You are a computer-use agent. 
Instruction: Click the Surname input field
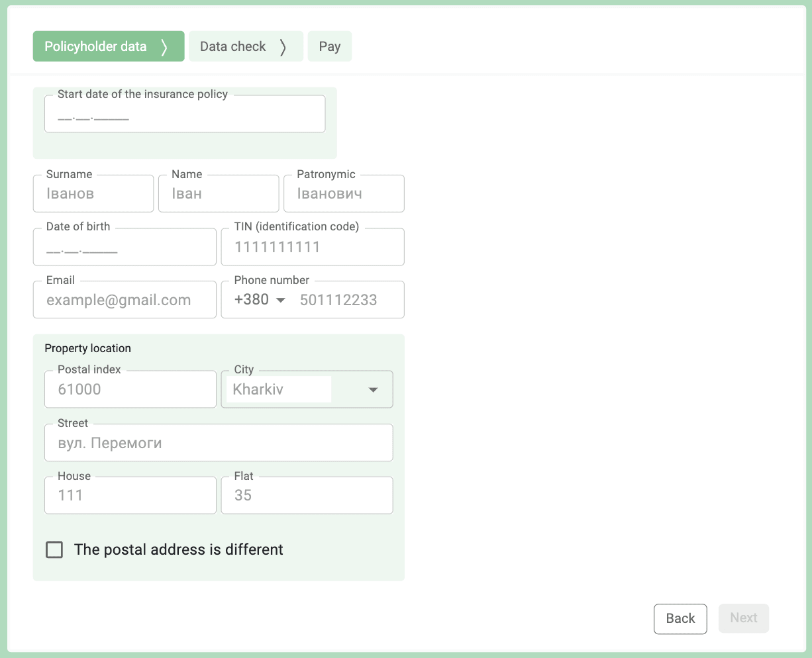pos(93,193)
